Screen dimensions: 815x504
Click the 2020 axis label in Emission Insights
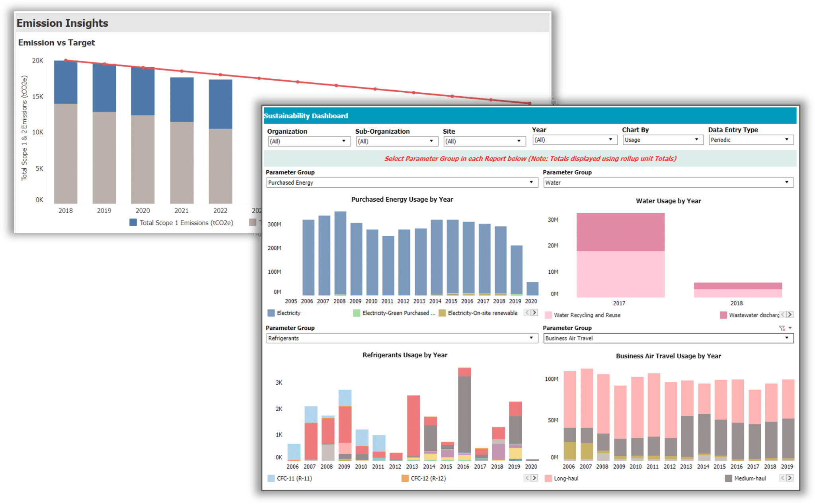coord(143,210)
